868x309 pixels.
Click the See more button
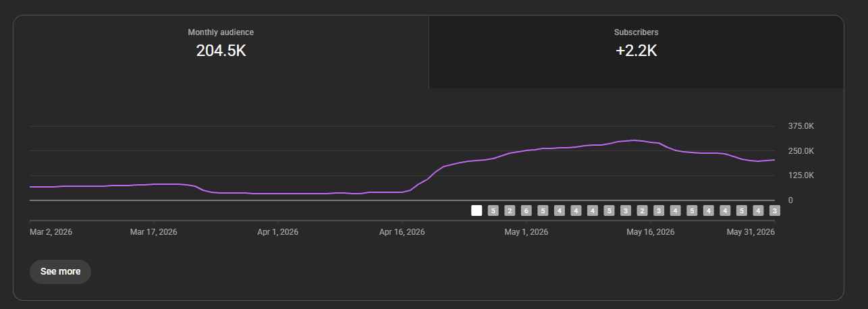[60, 272]
